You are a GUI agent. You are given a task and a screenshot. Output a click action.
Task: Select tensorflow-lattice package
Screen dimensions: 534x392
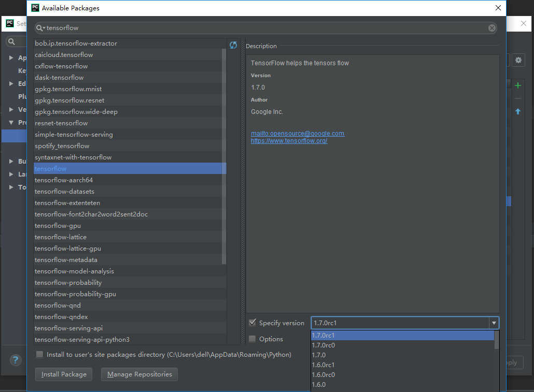click(x=130, y=237)
